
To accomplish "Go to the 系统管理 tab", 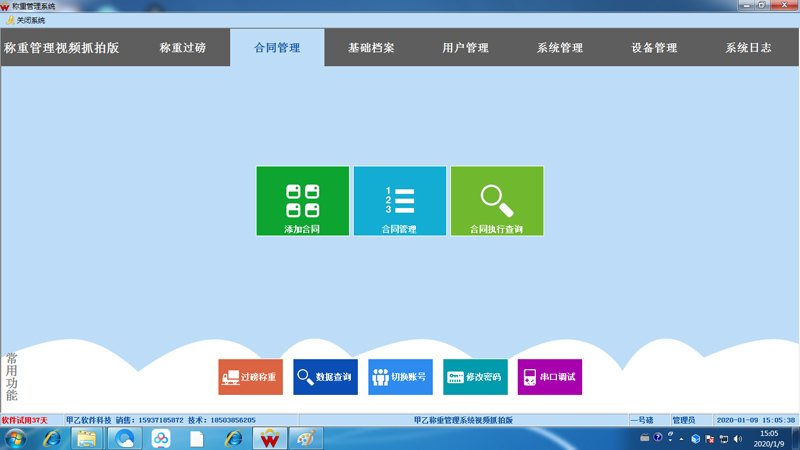I will pos(559,48).
